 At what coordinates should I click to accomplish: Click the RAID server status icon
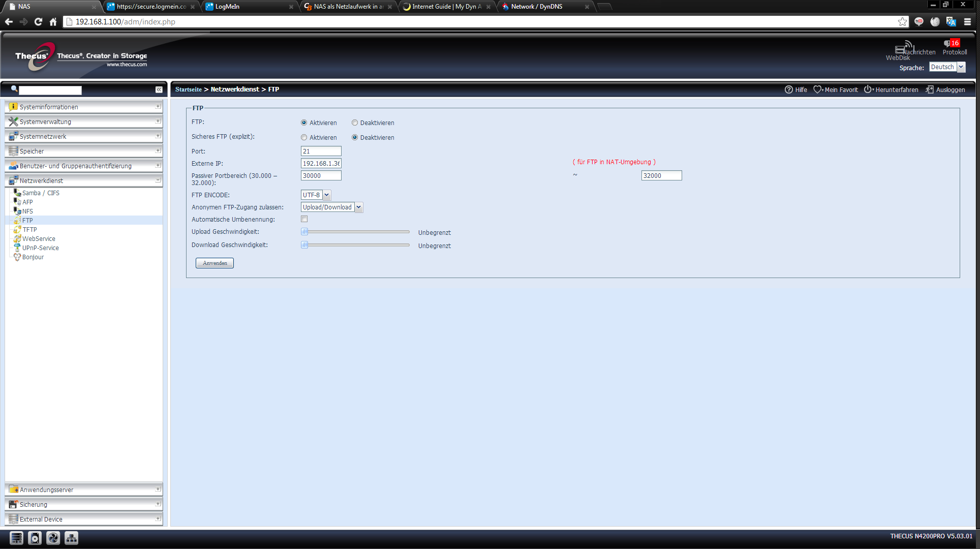coord(16,538)
